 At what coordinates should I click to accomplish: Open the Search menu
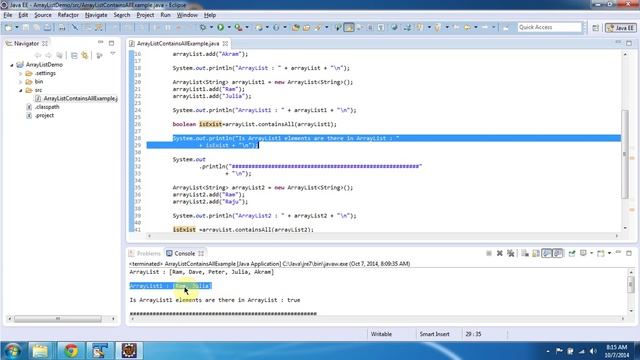(x=122, y=15)
